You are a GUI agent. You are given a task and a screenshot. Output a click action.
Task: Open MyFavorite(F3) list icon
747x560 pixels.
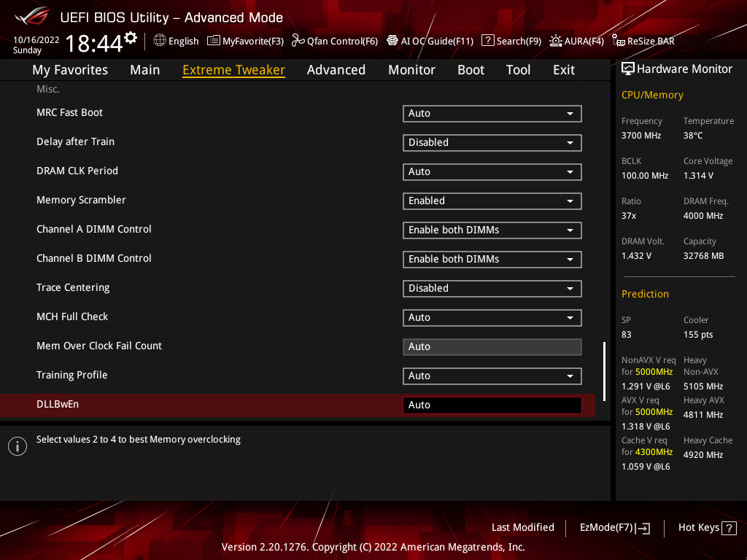[214, 41]
